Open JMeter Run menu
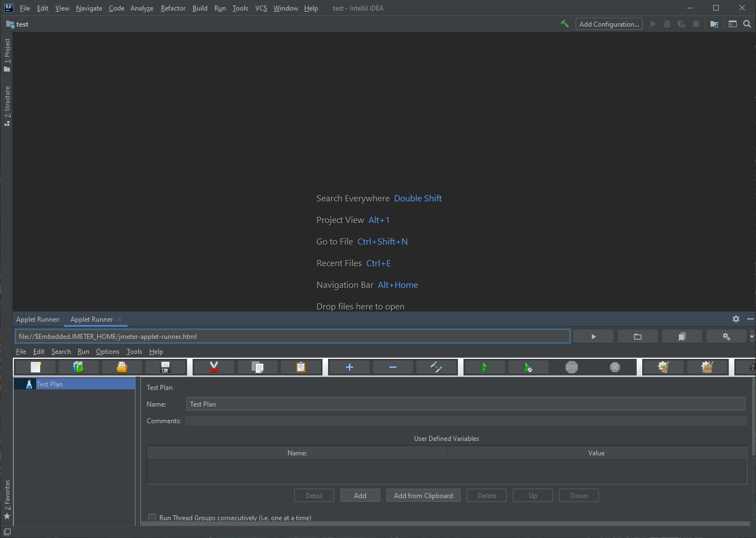 (x=83, y=352)
